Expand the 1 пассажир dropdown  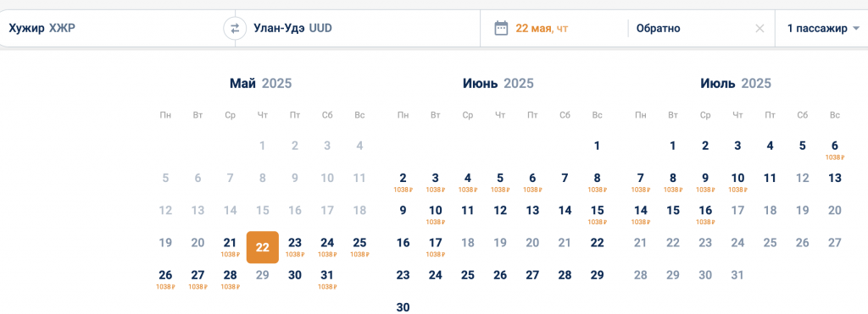(x=823, y=28)
